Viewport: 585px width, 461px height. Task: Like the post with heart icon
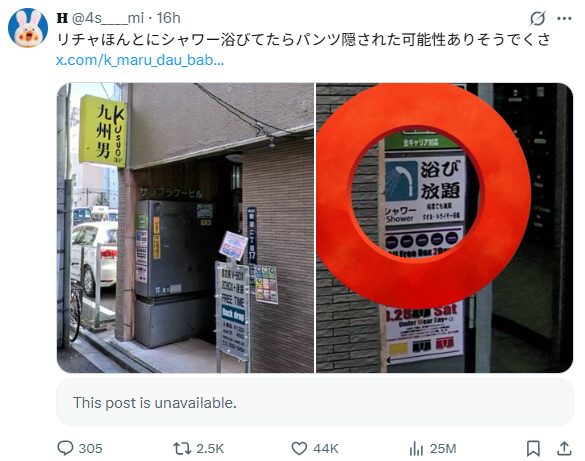299,448
